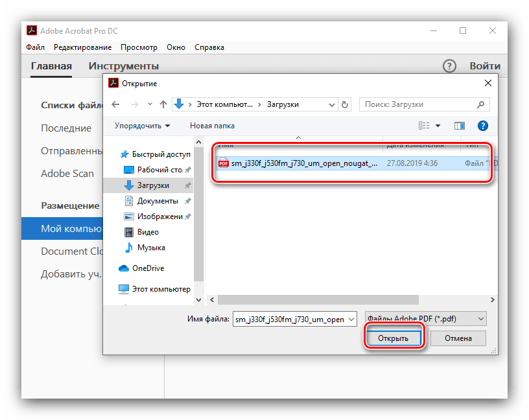Open the recent locations dropdown arrow
The width and height of the screenshot is (529, 420).
click(150, 104)
